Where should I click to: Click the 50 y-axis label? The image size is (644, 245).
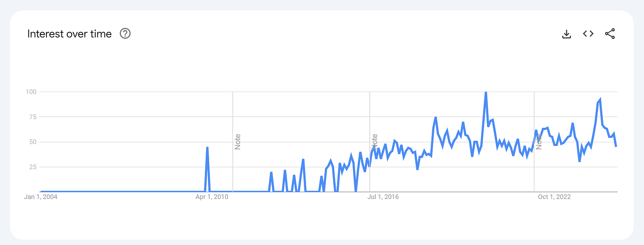(x=32, y=142)
